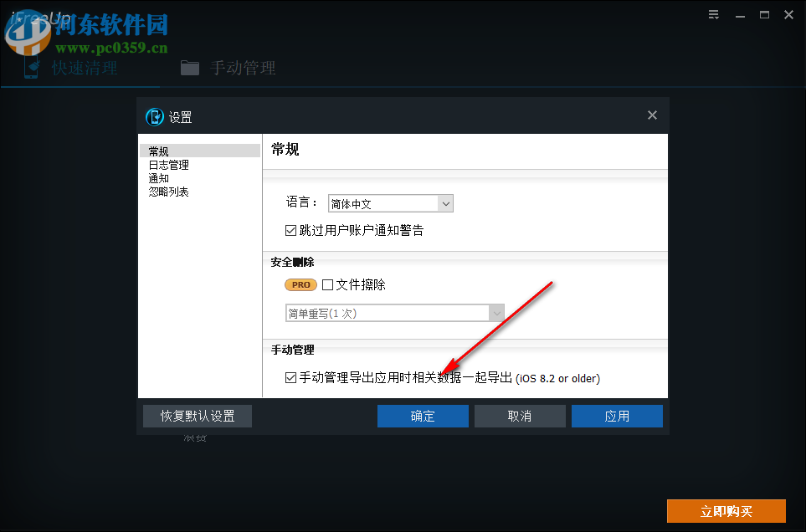Click the 设置 dialog gear icon
The width and height of the screenshot is (806, 532).
coord(154,117)
